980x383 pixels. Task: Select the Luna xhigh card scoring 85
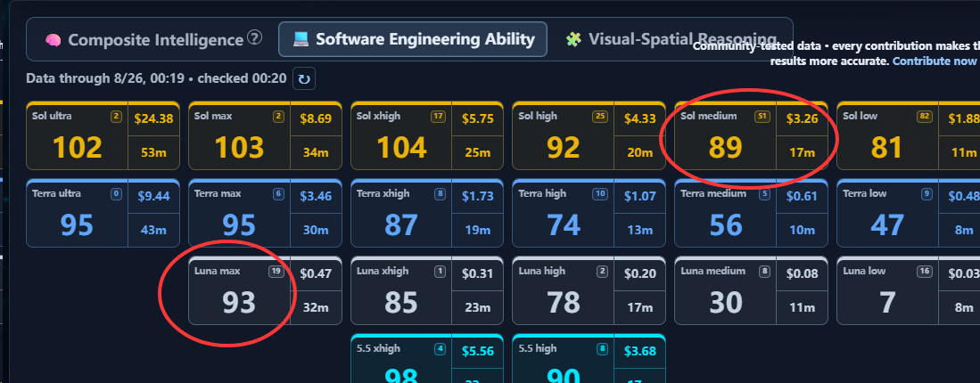point(427,290)
